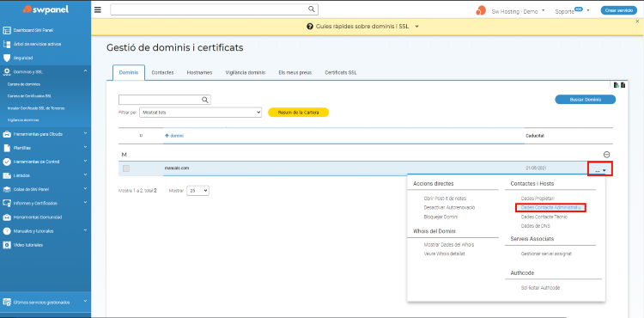
Task: Open the manuals.com row actions dropdown
Action: tap(600, 169)
